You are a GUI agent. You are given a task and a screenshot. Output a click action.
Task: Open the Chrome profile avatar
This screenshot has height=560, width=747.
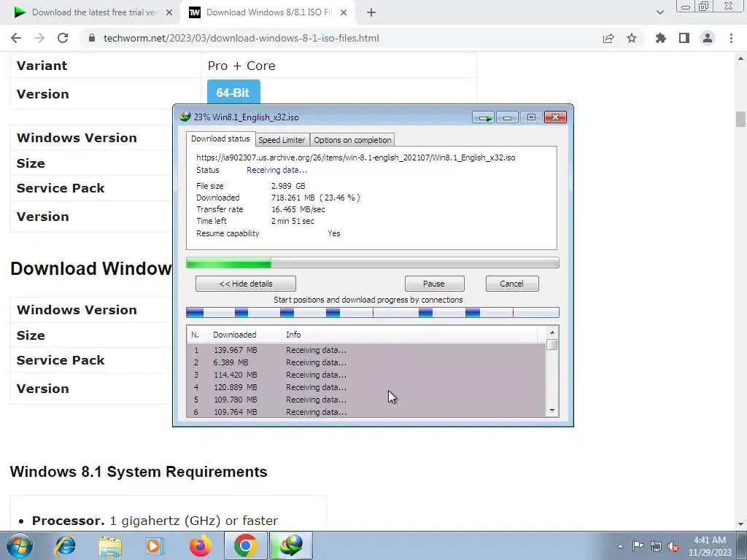coord(708,38)
